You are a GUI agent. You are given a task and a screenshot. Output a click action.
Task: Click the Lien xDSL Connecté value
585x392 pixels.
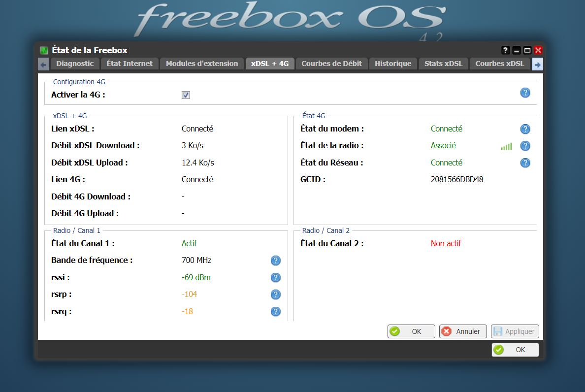[x=197, y=129]
